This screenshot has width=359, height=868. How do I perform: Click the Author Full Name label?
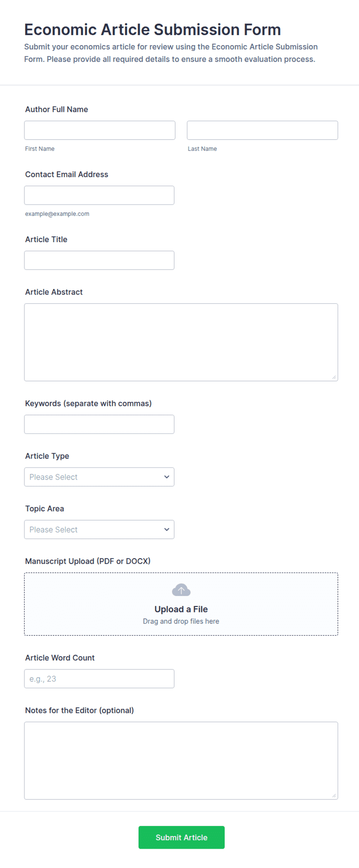pos(57,110)
